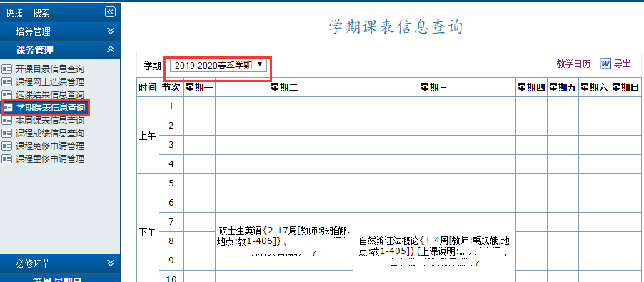
Task: Click the 星期三 column header
Action: 434,87
